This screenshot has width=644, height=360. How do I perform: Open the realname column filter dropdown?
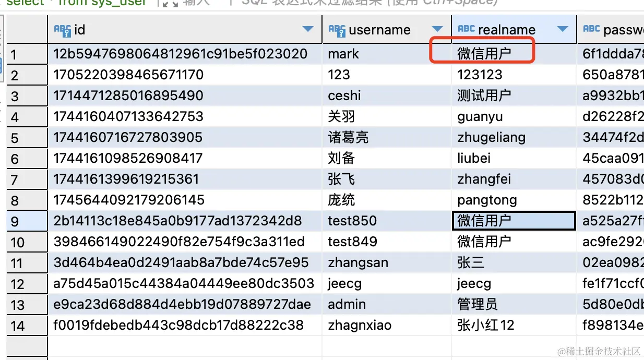coord(563,30)
